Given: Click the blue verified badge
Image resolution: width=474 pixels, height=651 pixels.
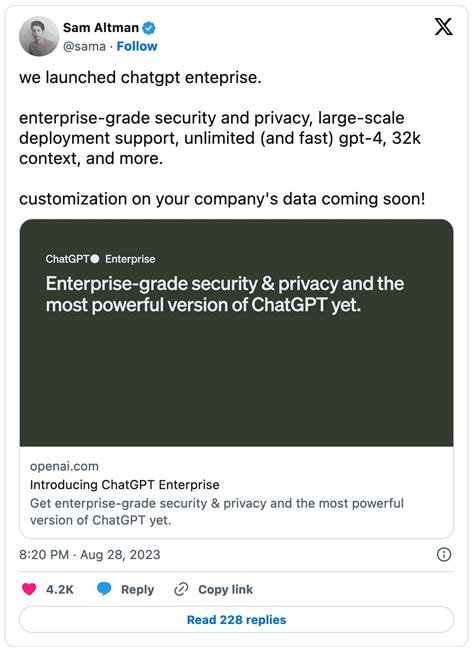Looking at the screenshot, I should tap(149, 28).
